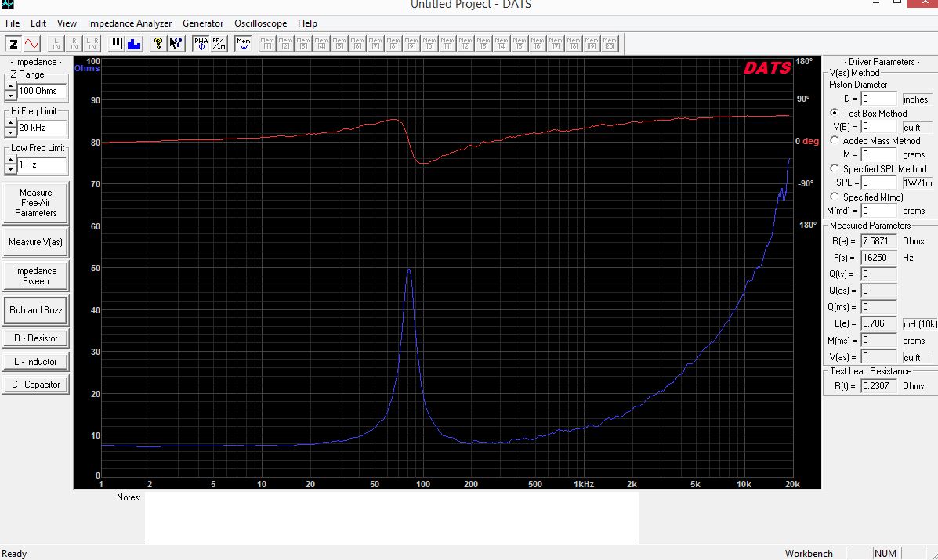
Task: Open the File menu
Action: point(13,23)
